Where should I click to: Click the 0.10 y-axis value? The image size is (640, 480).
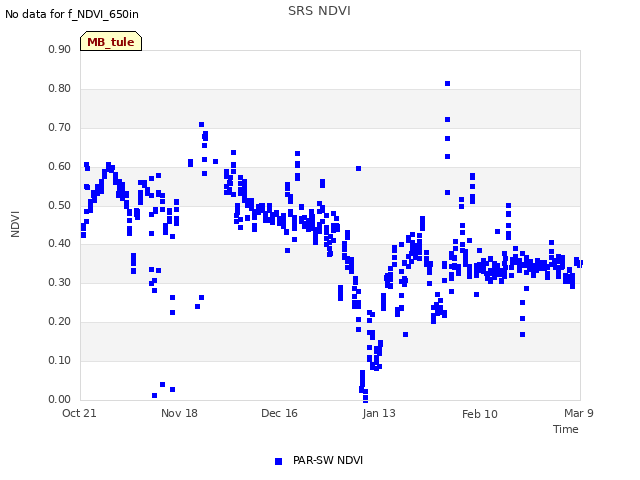coord(60,360)
